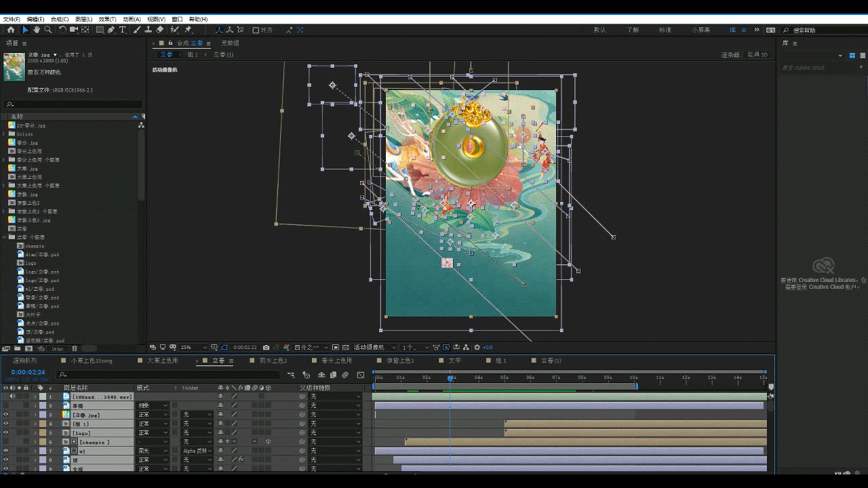Viewport: 868px width, 488px height.
Task: Open the TrkMat dropdown showing Alpha for w1
Action: [197, 451]
